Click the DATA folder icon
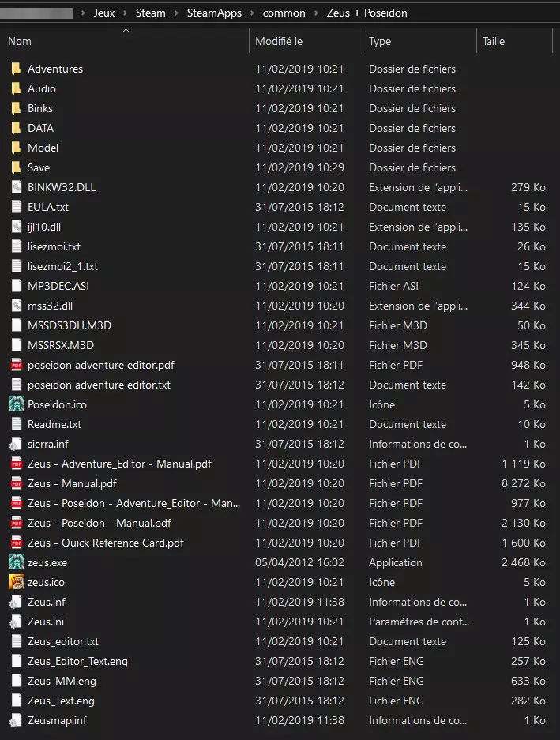The width and height of the screenshot is (560, 740). pos(16,129)
